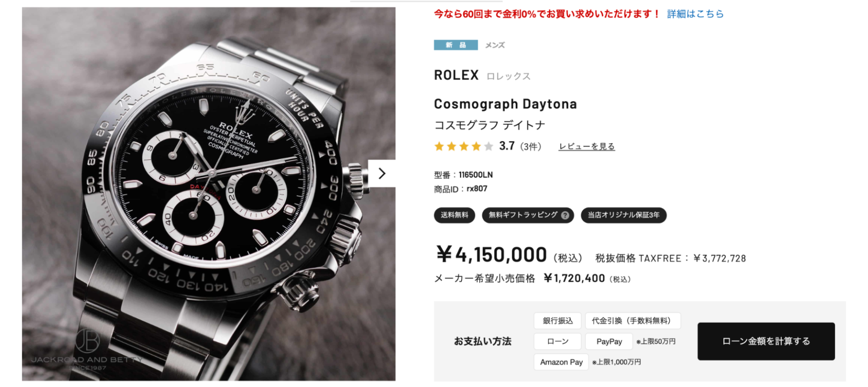Viewport: 868px width, 387px height.
Task: Click the 新品 new item tag
Action: pyautogui.click(x=456, y=45)
